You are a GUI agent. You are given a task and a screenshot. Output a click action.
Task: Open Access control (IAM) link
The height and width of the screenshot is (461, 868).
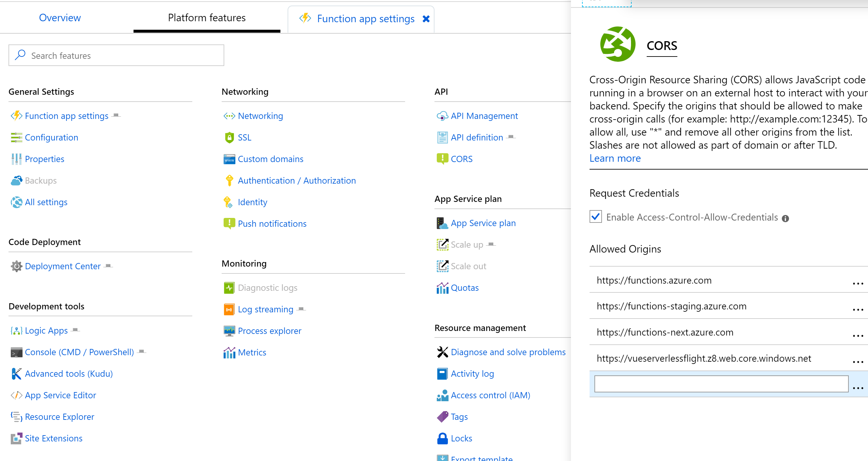pos(491,395)
